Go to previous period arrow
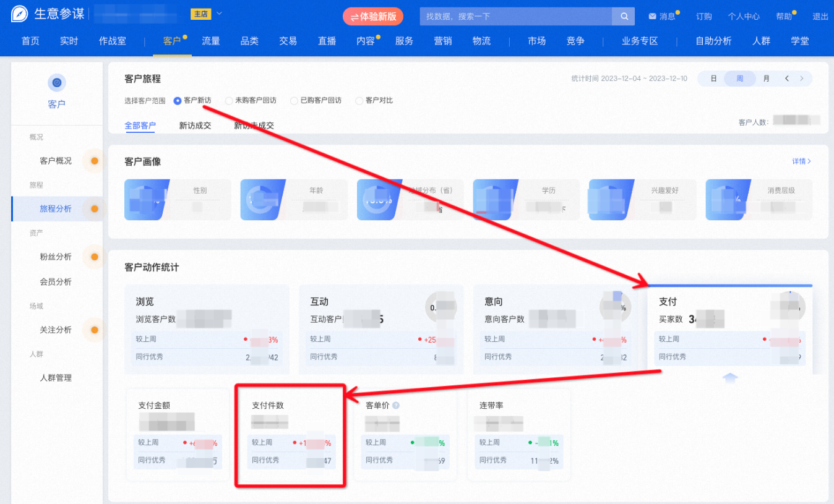Image resolution: width=834 pixels, height=504 pixels. pos(787,79)
